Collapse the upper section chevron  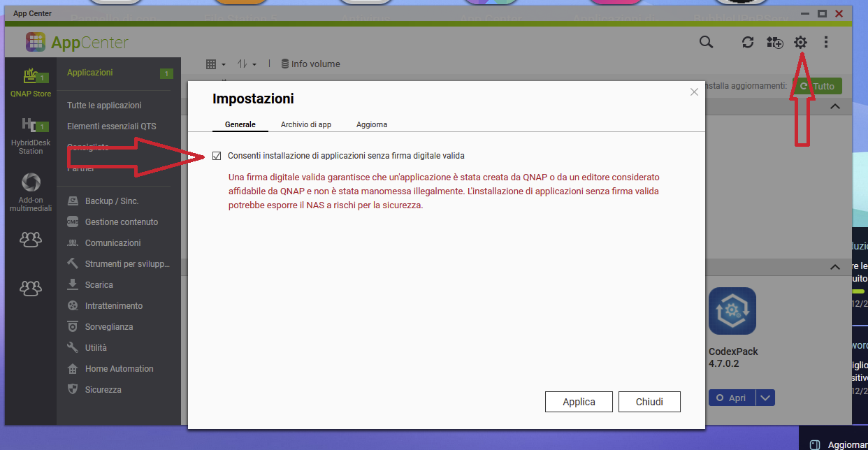tap(834, 106)
